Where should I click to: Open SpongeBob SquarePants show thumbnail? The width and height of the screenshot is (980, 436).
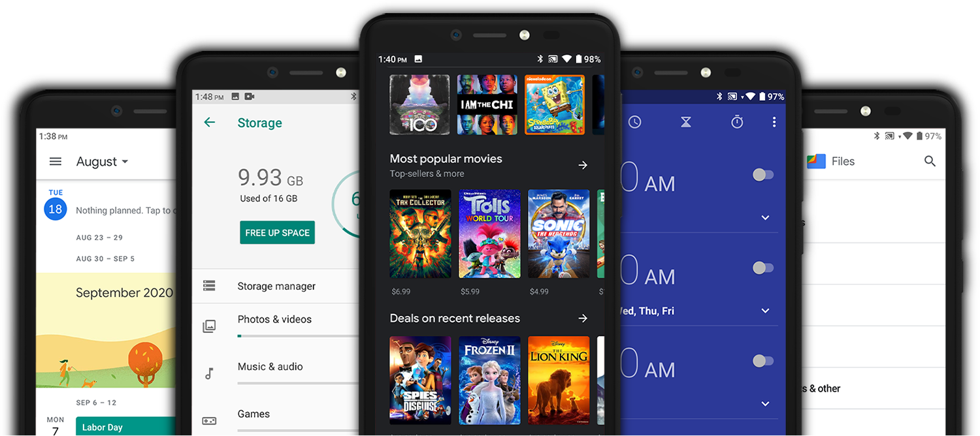(555, 104)
